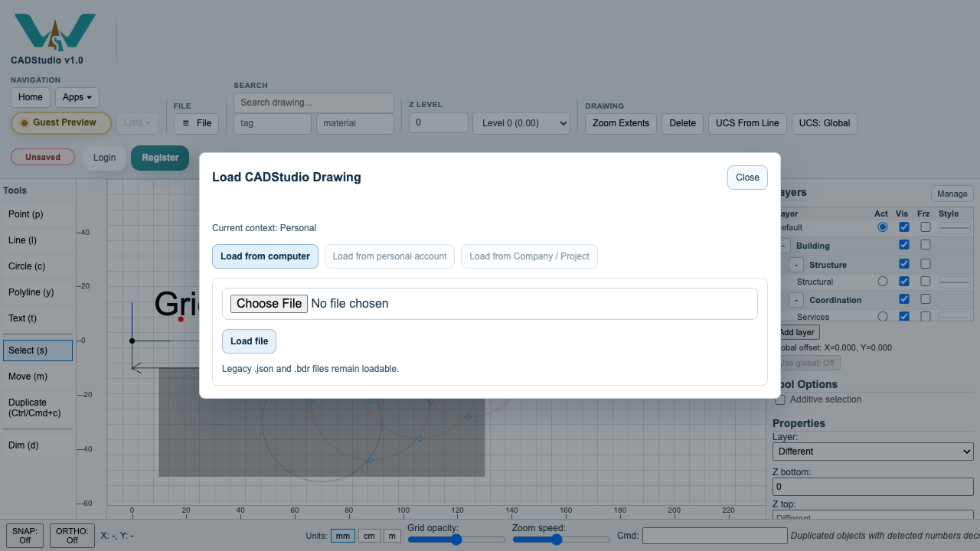Adjust the Zoom speed slider

[561, 540]
